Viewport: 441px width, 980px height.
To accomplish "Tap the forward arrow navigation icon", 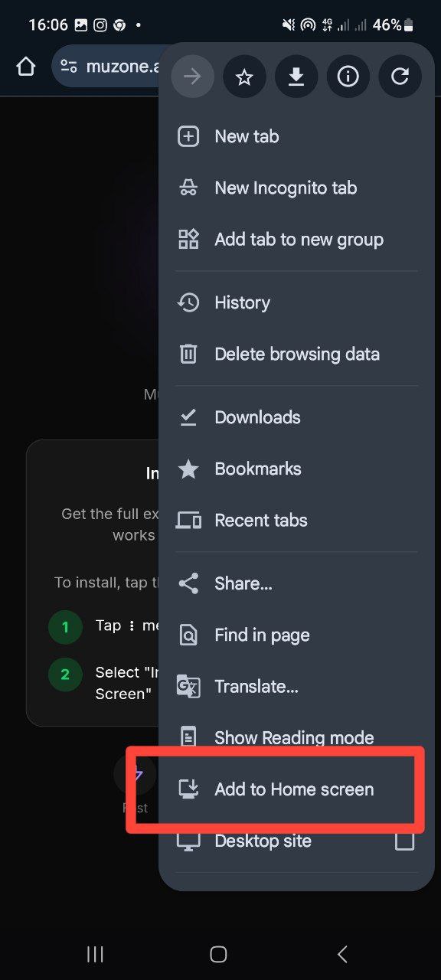I will coord(192,77).
